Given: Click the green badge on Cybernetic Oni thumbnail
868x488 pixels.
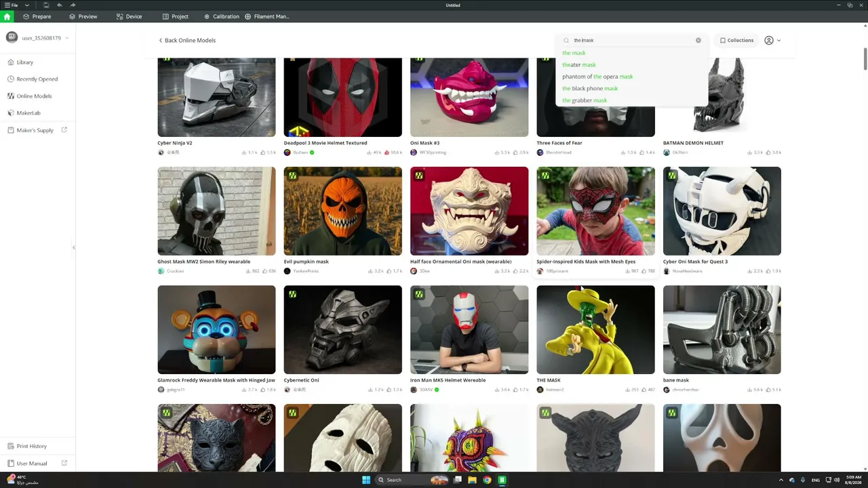Looking at the screenshot, I should 292,294.
